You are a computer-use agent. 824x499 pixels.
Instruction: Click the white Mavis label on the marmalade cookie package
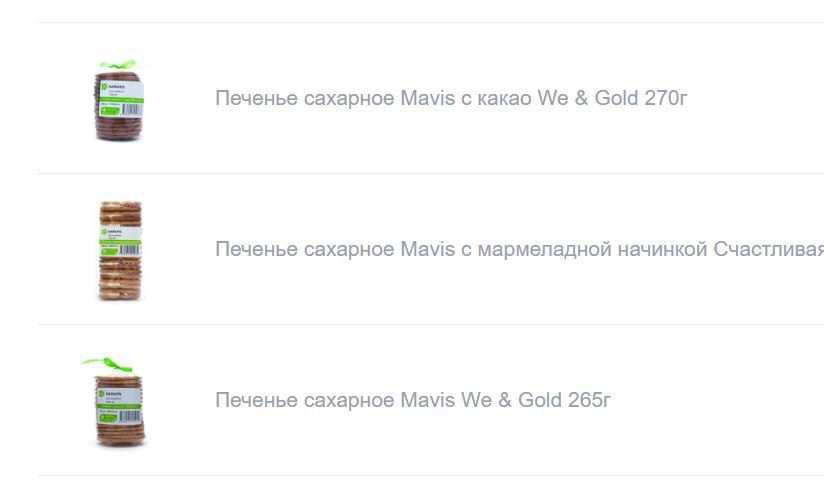point(120,242)
